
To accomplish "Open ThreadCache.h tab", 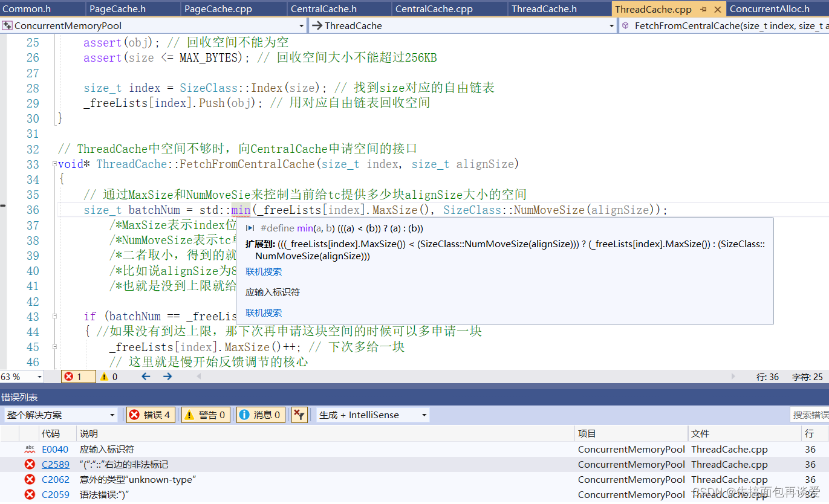I will pos(544,9).
